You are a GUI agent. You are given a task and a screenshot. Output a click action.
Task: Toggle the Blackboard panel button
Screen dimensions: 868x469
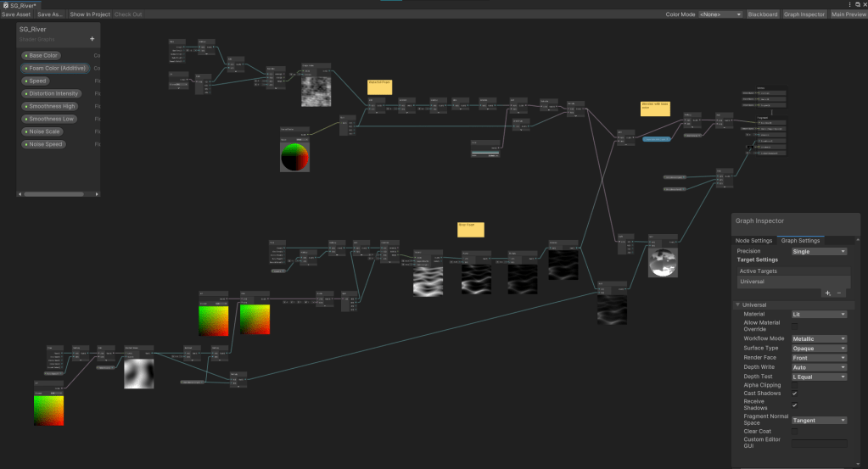pos(762,14)
